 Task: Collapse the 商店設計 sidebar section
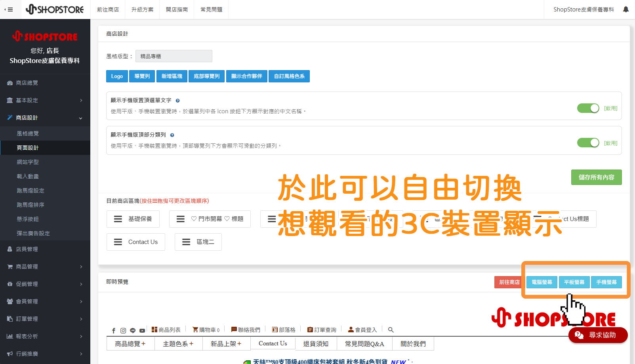pos(28,118)
